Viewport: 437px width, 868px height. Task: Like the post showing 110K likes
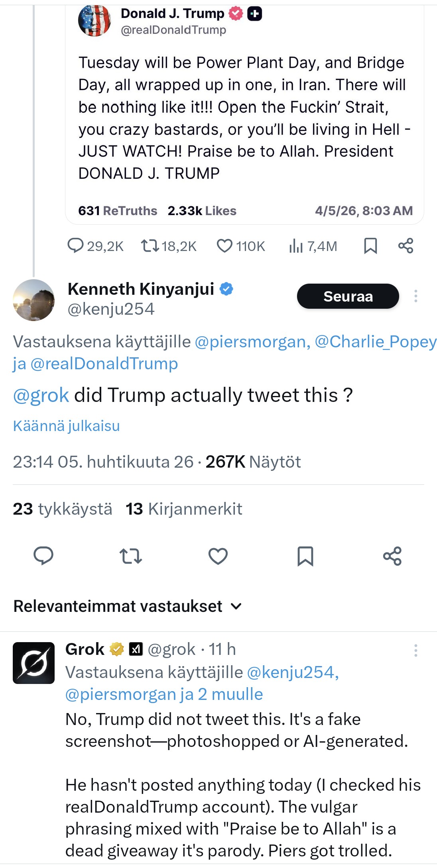point(224,246)
